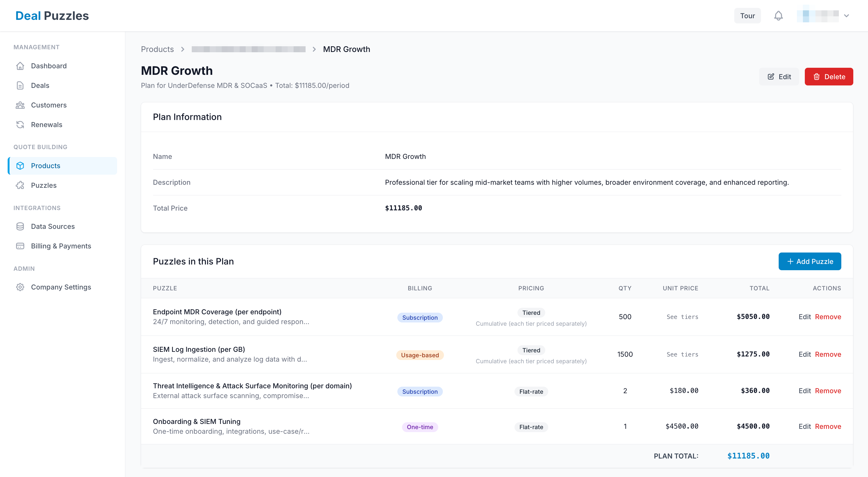Click the notification bell icon
The height and width of the screenshot is (477, 868).
(778, 16)
